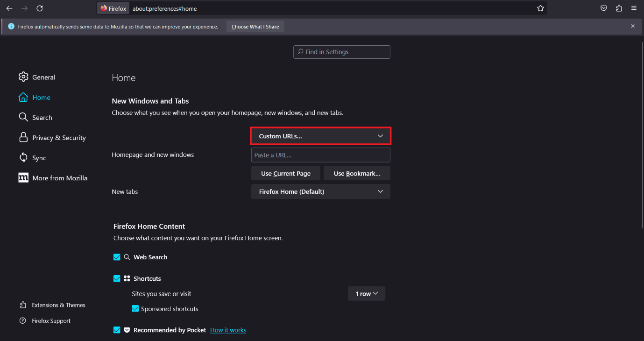Click Use Bookmark button
Viewport: 644px width, 341px height.
357,173
